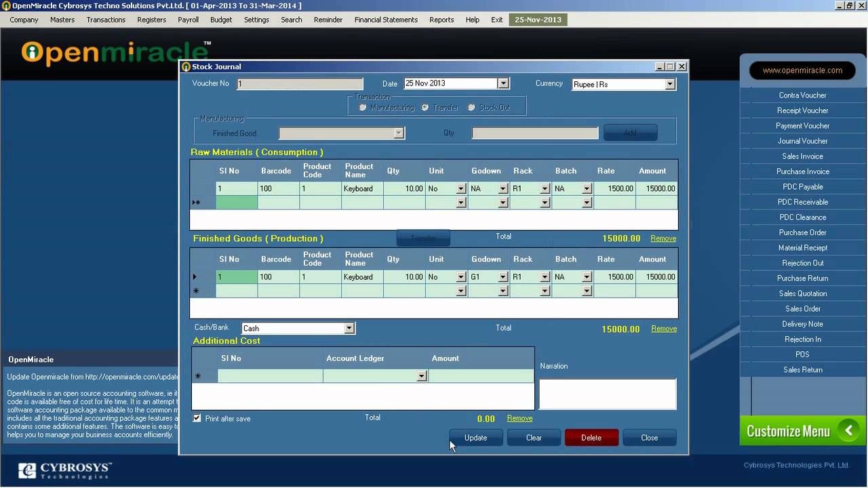Click the Voucher No field

pos(300,84)
